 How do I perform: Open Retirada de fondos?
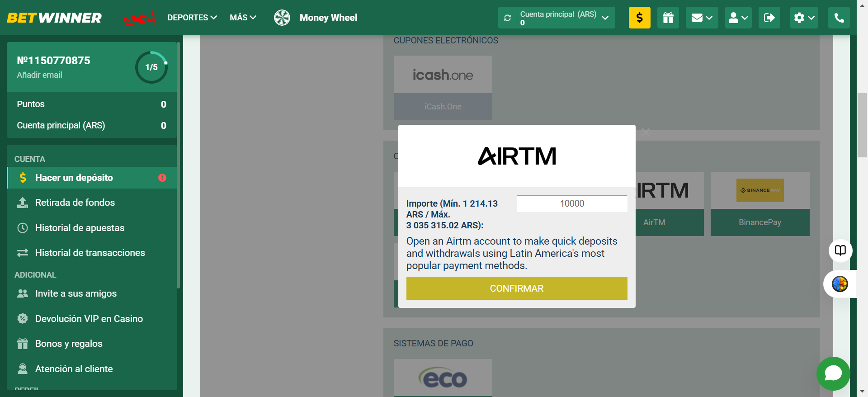tap(92, 203)
